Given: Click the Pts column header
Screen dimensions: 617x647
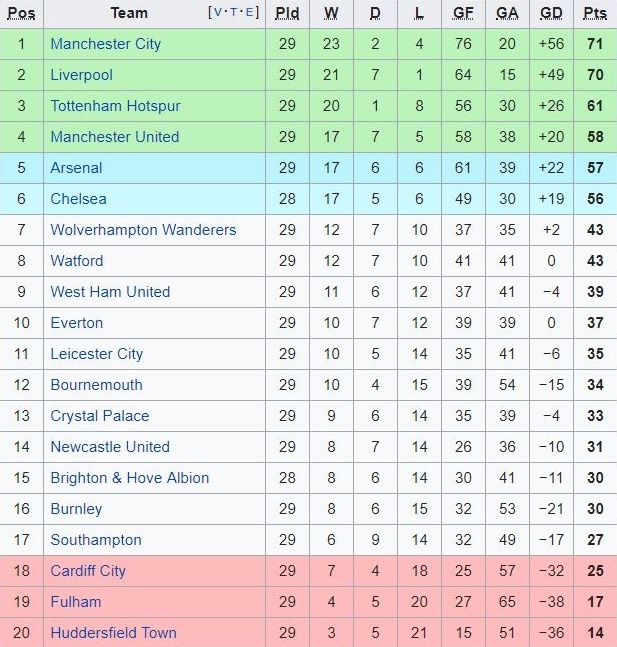Looking at the screenshot, I should tap(595, 13).
